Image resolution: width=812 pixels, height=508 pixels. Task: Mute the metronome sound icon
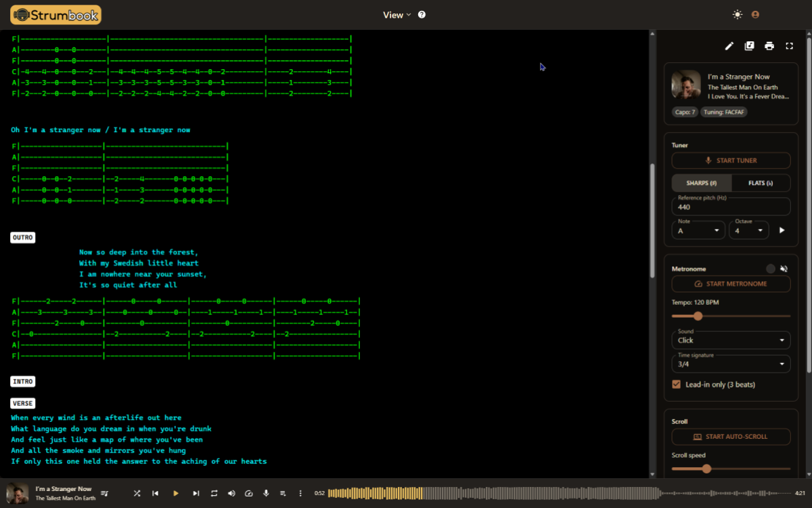(x=784, y=269)
